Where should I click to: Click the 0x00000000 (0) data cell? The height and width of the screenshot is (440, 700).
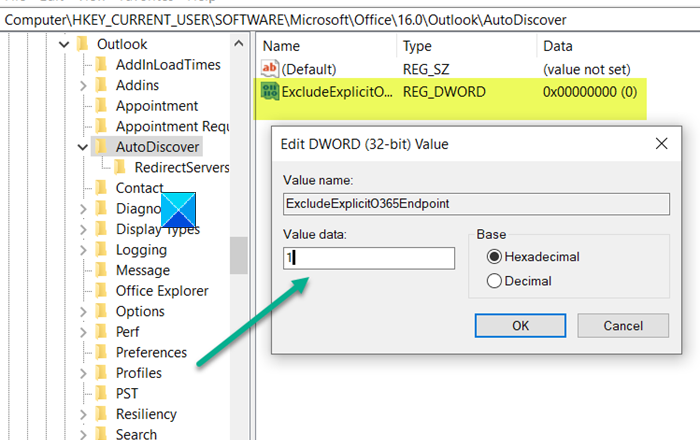590,91
